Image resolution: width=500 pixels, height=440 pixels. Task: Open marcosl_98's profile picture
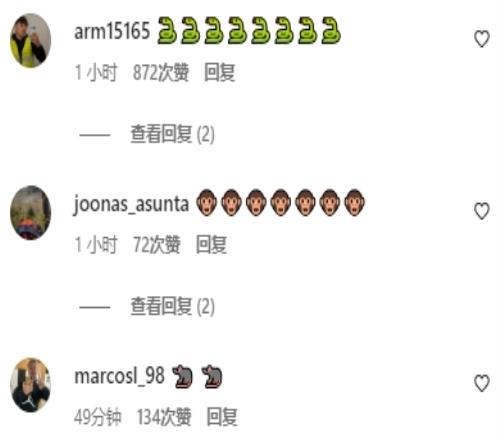click(31, 385)
